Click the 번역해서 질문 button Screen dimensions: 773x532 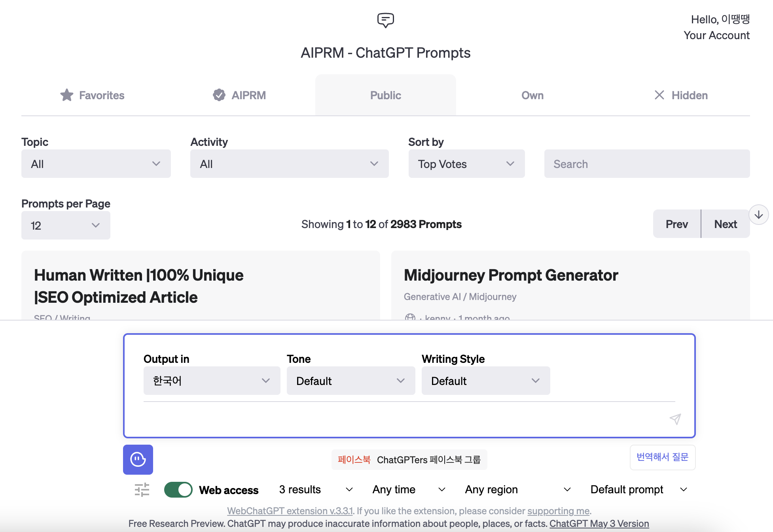tap(662, 457)
